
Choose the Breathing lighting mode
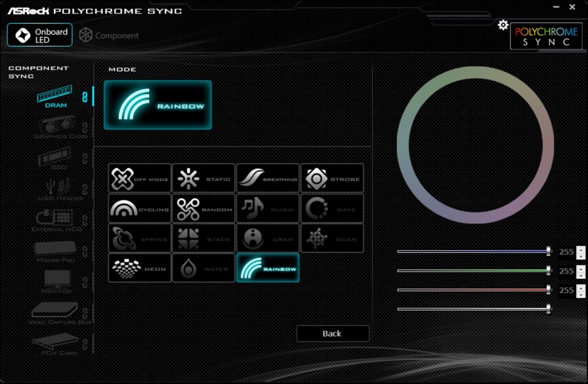[x=268, y=179]
